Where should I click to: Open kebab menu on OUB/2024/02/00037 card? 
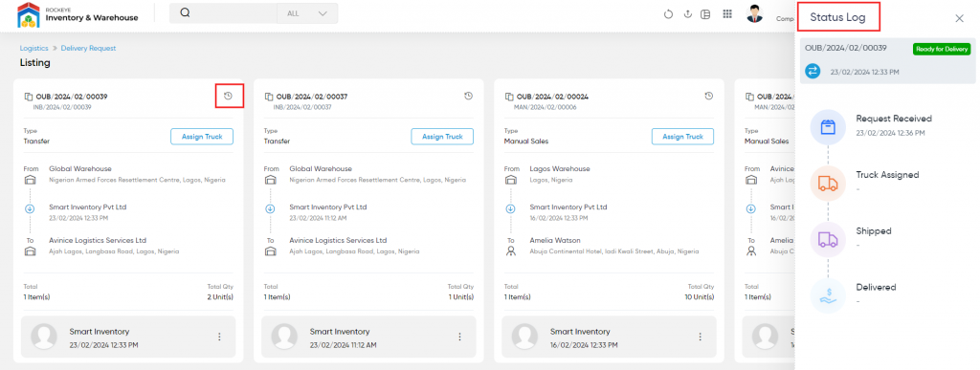[x=460, y=337]
